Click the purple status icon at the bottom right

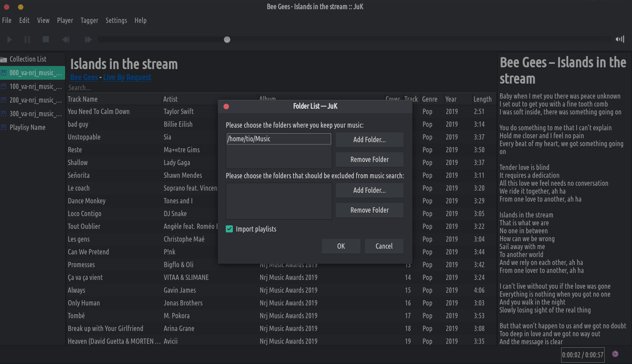pos(616,354)
